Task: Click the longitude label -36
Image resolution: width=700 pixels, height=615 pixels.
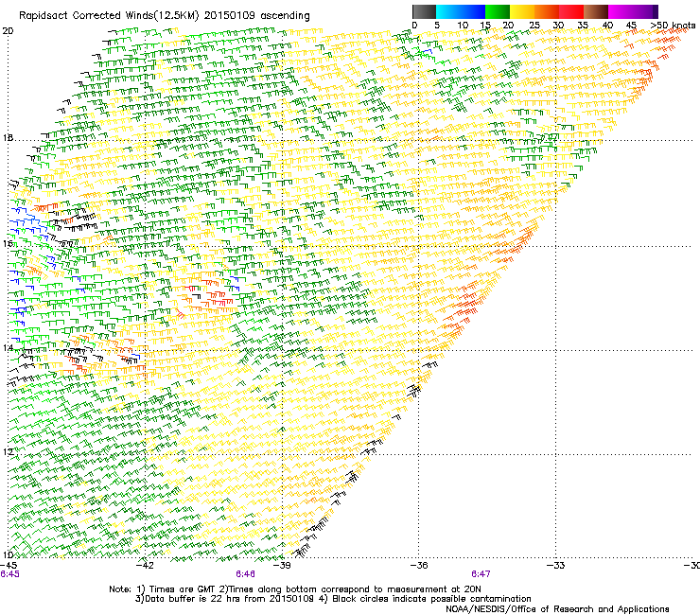Action: pyautogui.click(x=419, y=566)
